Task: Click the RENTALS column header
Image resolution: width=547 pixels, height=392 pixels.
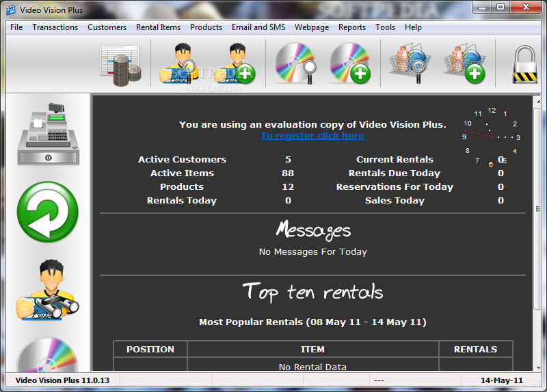Action: [475, 350]
